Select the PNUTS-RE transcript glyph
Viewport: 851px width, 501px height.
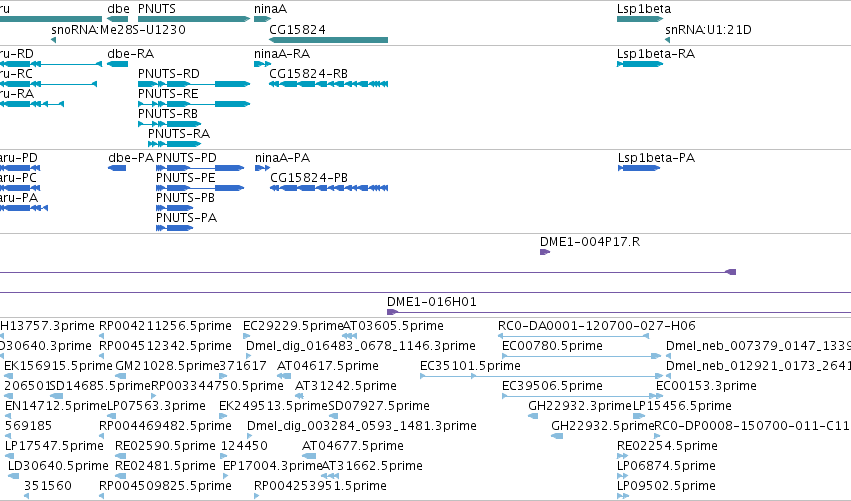click(194, 104)
